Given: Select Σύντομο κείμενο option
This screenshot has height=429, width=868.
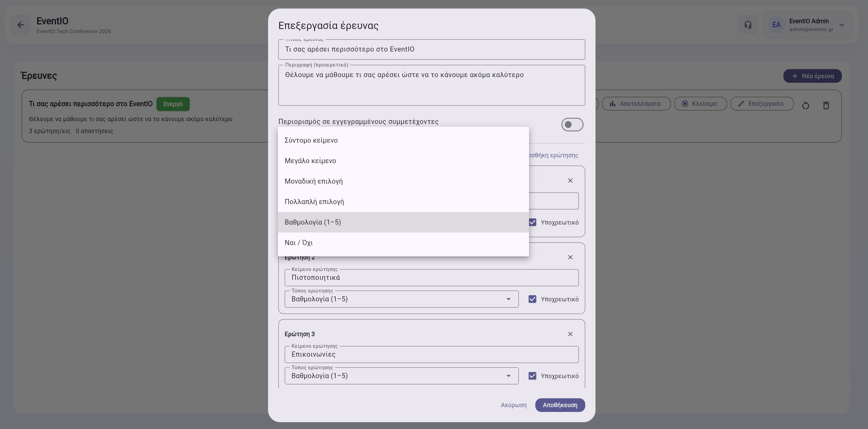Looking at the screenshot, I should 403,141.
